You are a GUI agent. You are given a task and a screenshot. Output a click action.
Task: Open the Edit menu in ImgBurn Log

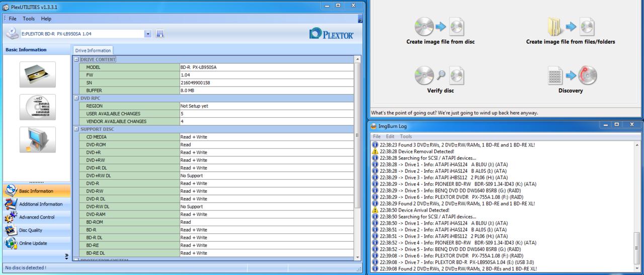click(390, 136)
